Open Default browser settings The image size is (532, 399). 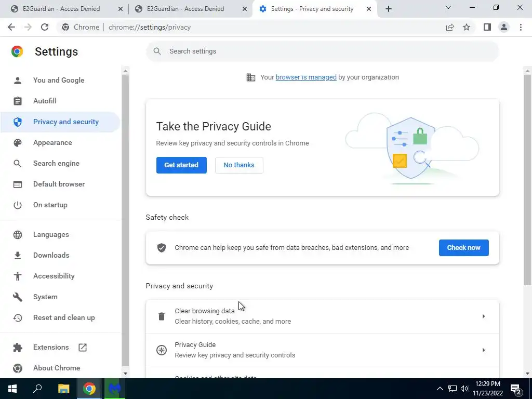[x=60, y=184]
